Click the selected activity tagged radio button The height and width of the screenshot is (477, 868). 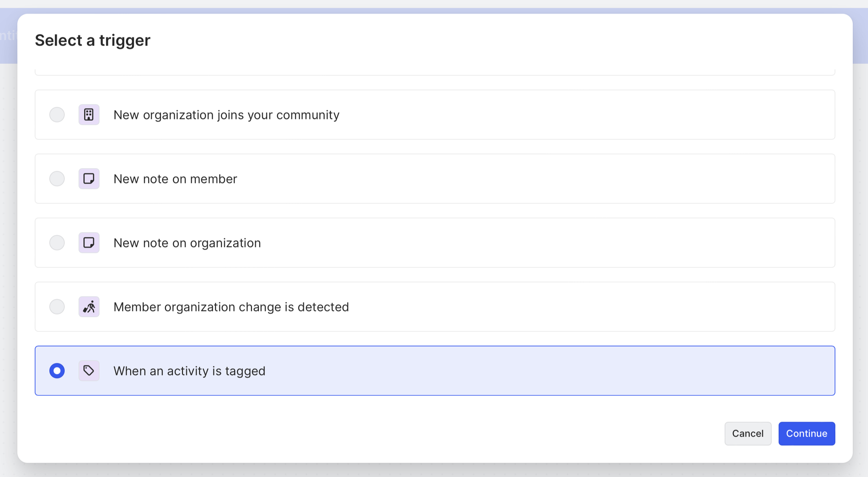pyautogui.click(x=57, y=371)
